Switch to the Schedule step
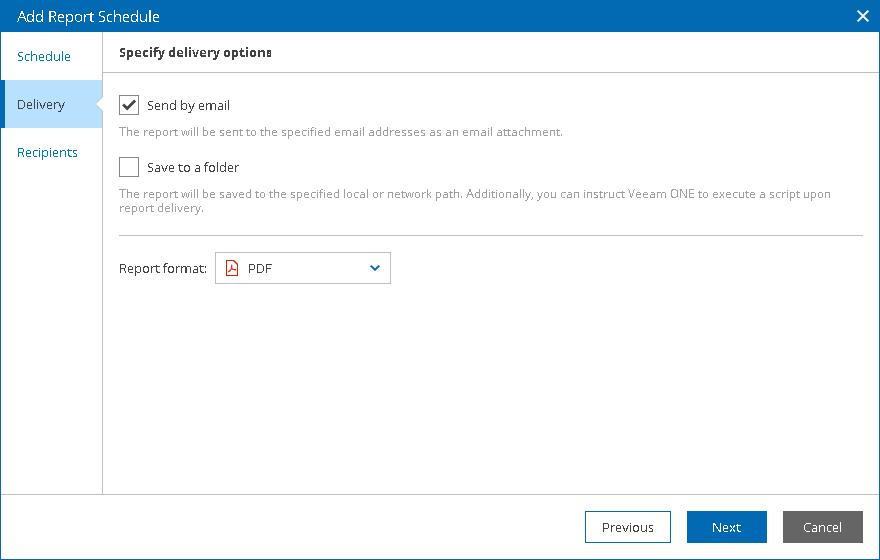Viewport: 880px width, 560px height. tap(44, 57)
